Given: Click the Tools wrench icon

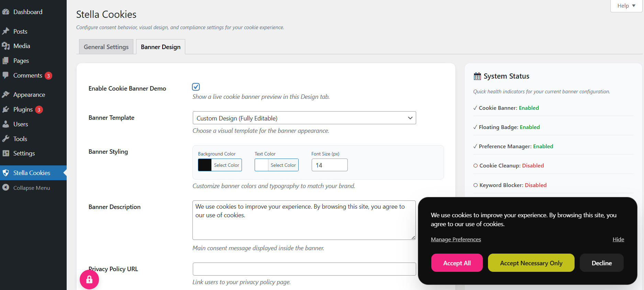Looking at the screenshot, I should (x=5, y=139).
